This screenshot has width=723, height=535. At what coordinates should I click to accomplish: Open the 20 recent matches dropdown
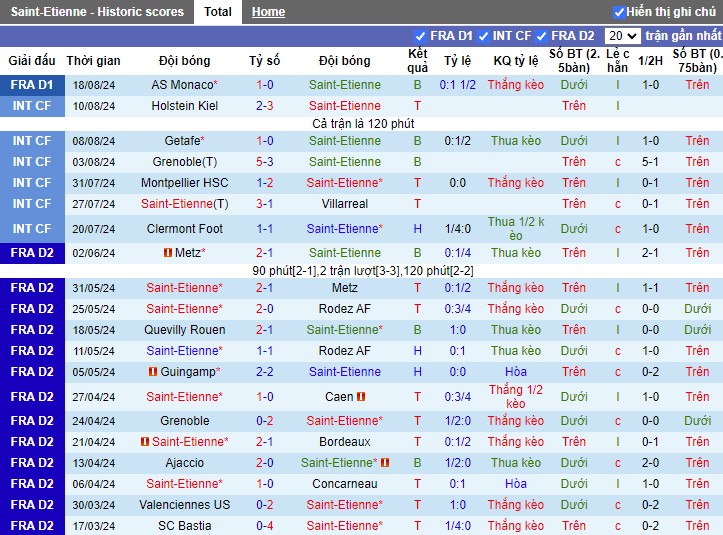click(x=622, y=36)
